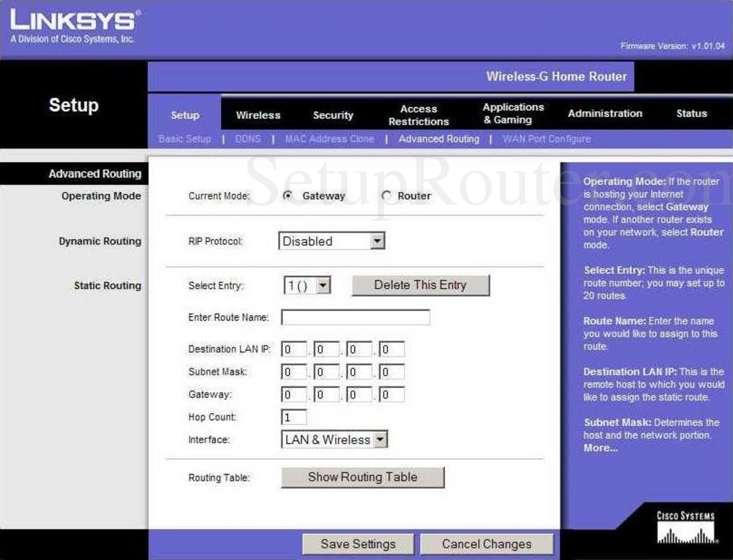
Task: Click third octet of Destination LAN IP
Action: click(x=359, y=349)
